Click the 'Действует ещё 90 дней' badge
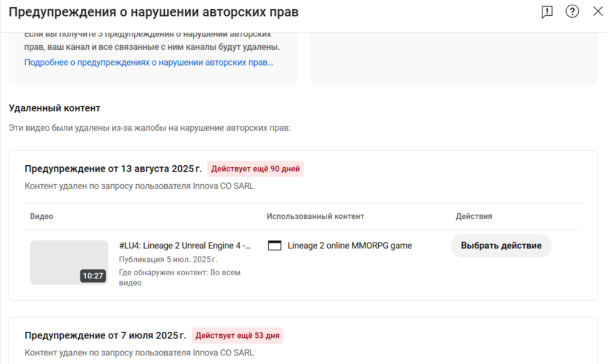 pos(255,169)
